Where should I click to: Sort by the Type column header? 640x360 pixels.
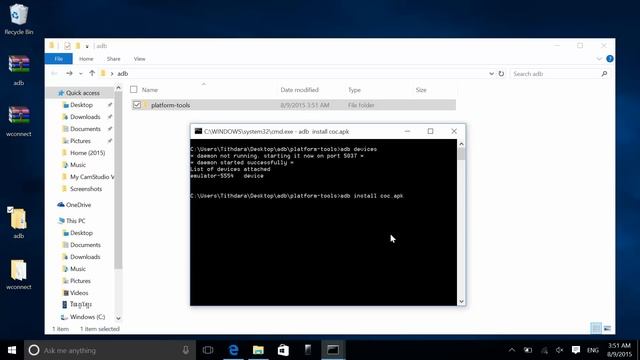pos(354,90)
